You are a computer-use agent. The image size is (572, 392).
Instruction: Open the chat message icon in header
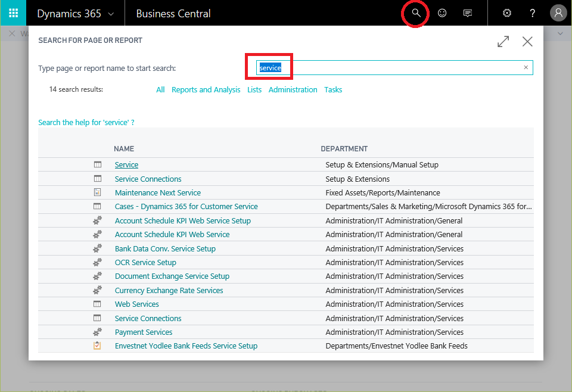click(x=467, y=13)
